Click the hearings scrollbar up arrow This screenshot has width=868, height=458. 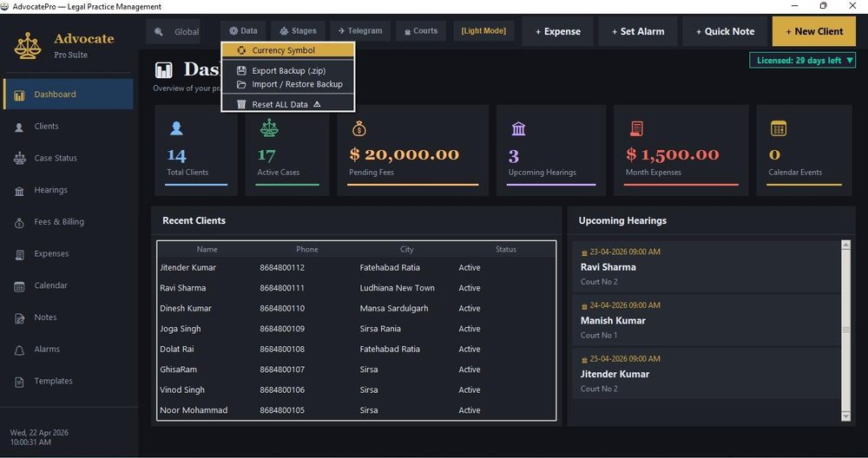point(845,245)
